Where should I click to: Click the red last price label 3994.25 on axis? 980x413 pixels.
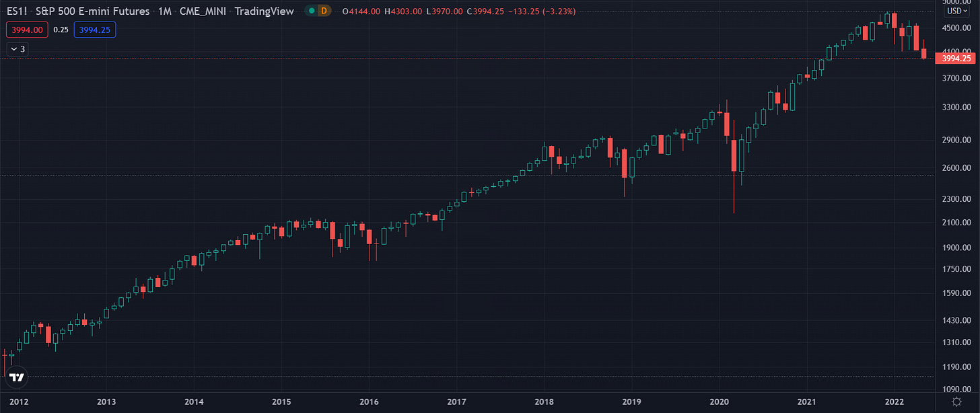956,59
